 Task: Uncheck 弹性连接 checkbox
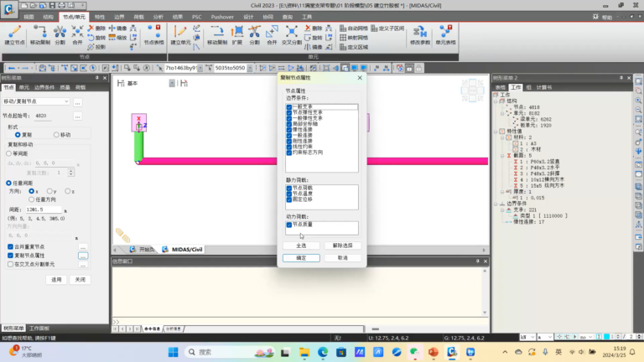pyautogui.click(x=289, y=130)
